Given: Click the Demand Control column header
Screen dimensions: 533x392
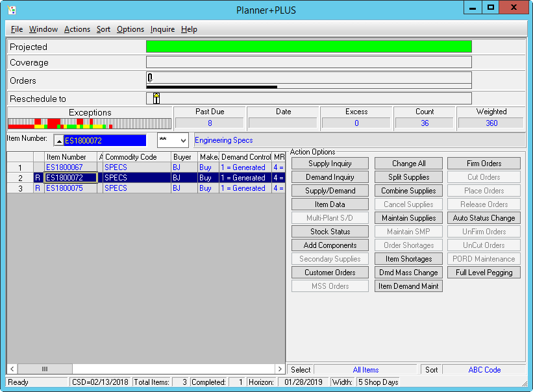Looking at the screenshot, I should pyautogui.click(x=245, y=156).
